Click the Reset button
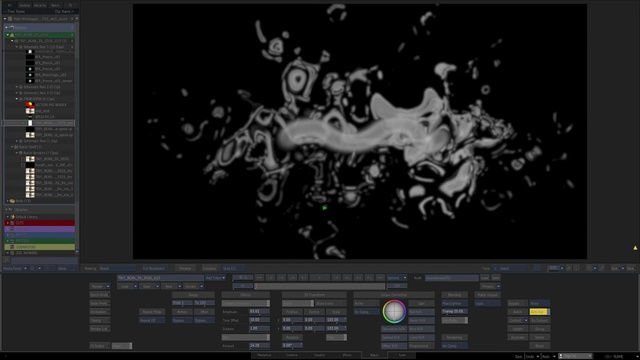The image size is (640, 360). click(540, 346)
